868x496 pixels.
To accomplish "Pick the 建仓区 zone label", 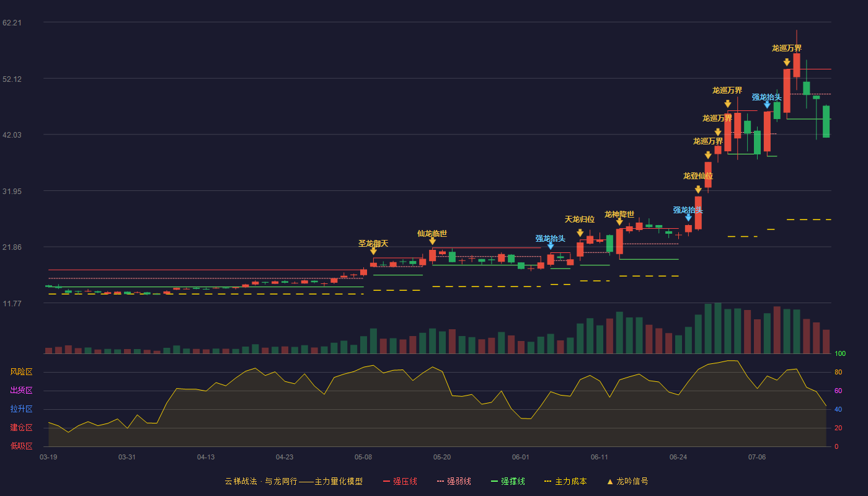I will [x=22, y=428].
